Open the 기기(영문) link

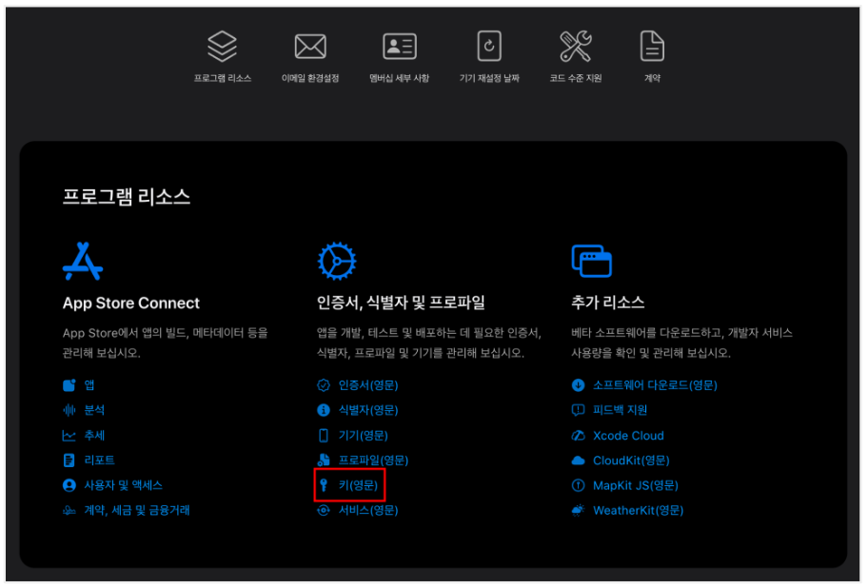364,436
